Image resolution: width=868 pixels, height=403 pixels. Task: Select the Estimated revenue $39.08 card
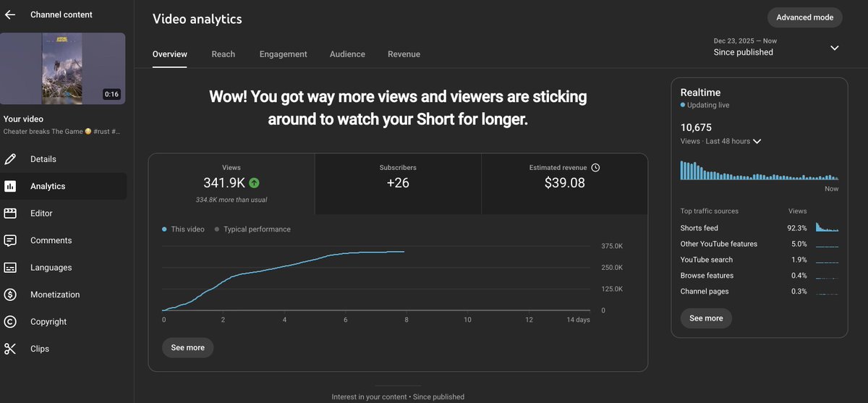pyautogui.click(x=564, y=184)
